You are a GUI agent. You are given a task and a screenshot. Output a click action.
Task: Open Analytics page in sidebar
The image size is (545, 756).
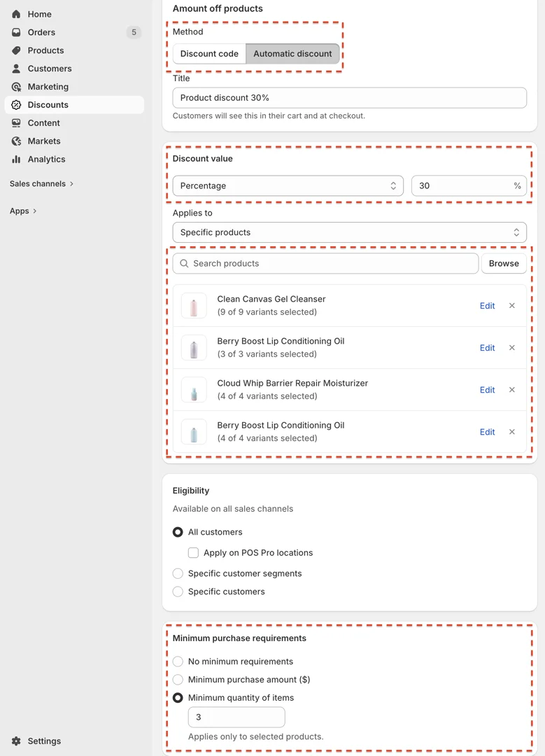tap(74, 159)
